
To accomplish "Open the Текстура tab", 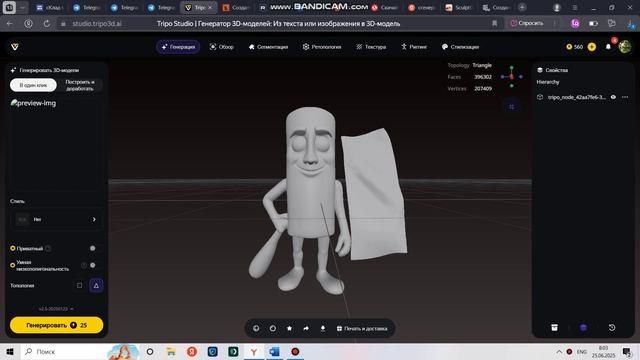I will tap(371, 47).
